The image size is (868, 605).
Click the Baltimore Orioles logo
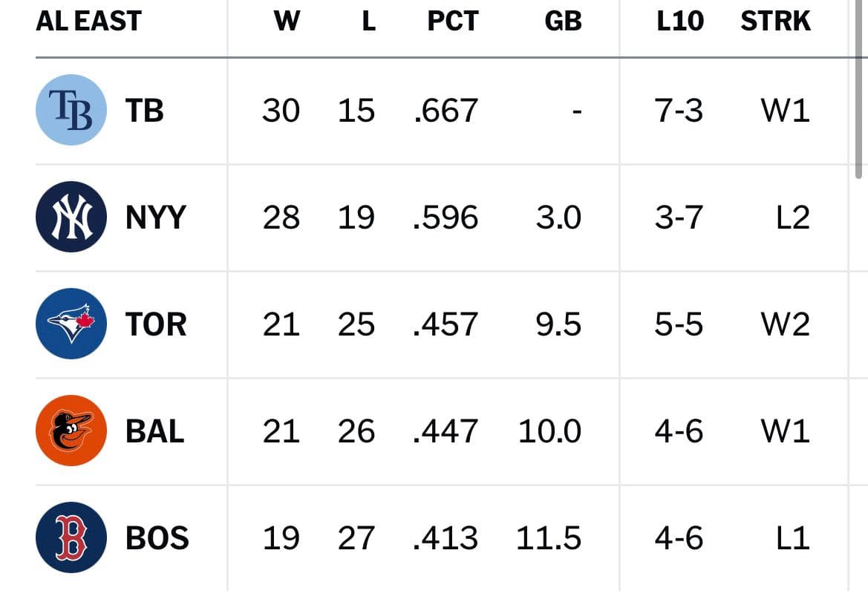pyautogui.click(x=71, y=431)
